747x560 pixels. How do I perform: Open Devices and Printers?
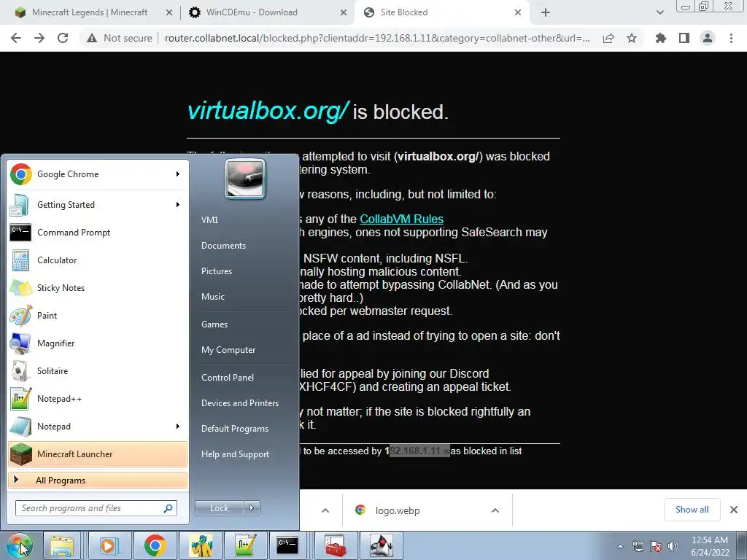239,403
